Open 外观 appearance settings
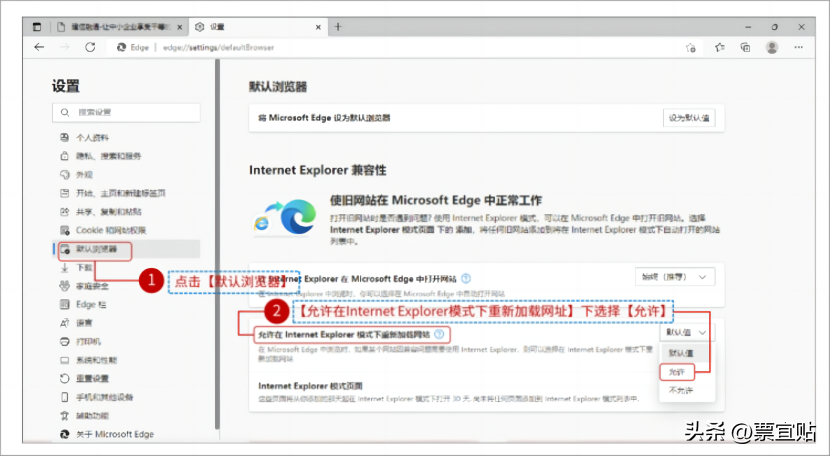This screenshot has height=456, width=830. click(x=127, y=175)
